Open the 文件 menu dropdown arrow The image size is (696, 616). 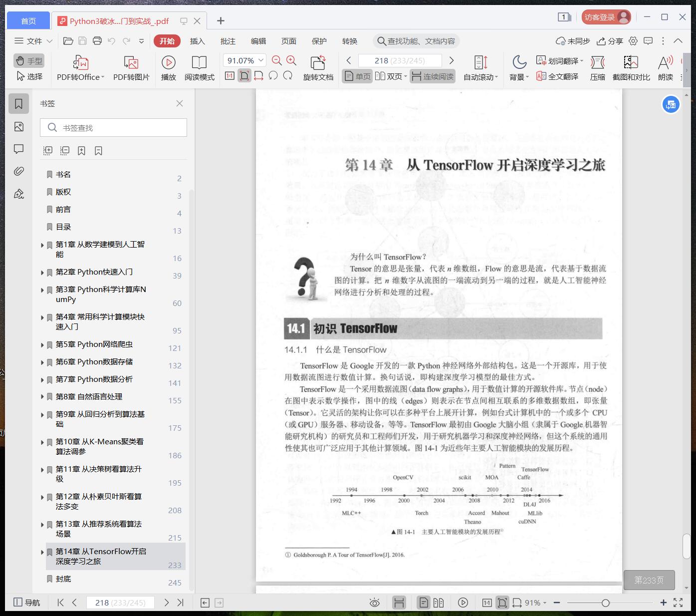49,41
